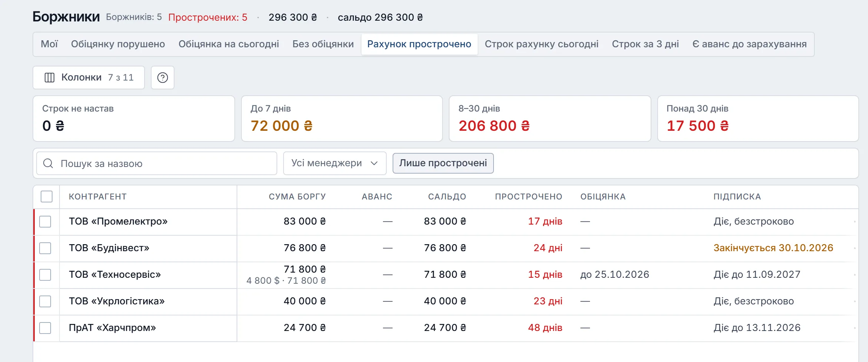This screenshot has width=868, height=362.
Task: Check the ТОВ «Техносервіс» row checkbox
Action: [45, 275]
